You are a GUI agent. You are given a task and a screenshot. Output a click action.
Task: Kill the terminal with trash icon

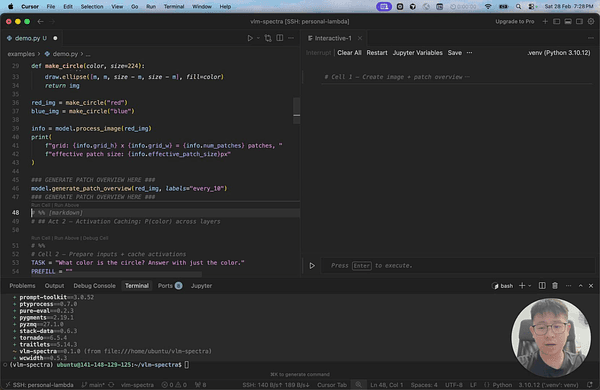point(555,286)
